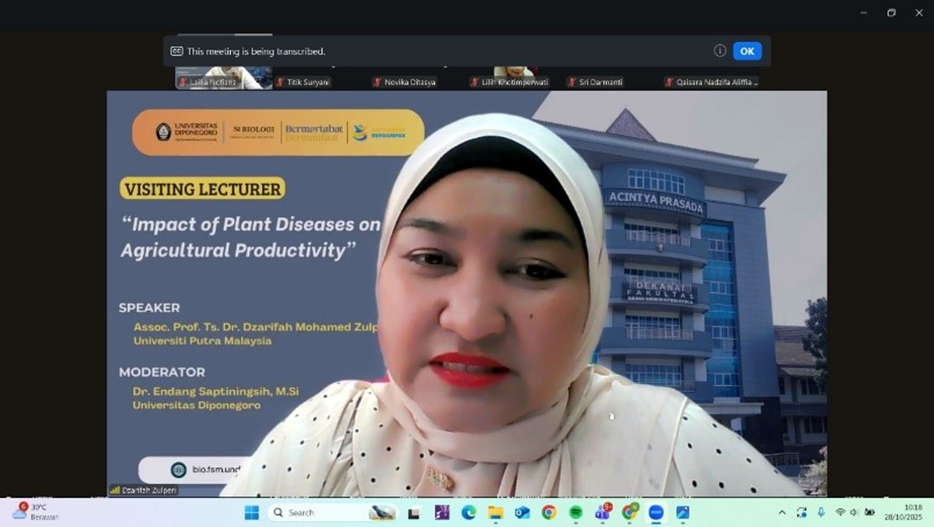Click the transcription info icon
934x527 pixels.
[719, 51]
